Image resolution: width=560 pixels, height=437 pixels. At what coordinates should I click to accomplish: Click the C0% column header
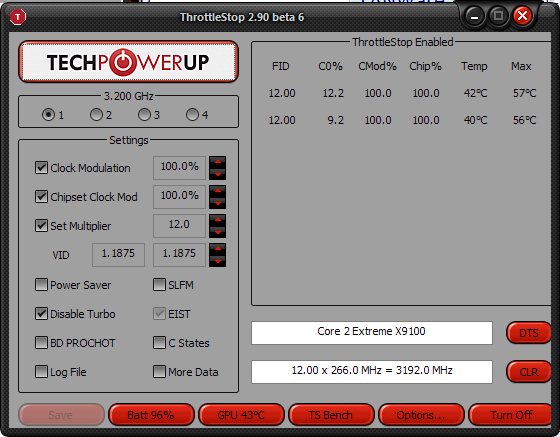click(330, 66)
